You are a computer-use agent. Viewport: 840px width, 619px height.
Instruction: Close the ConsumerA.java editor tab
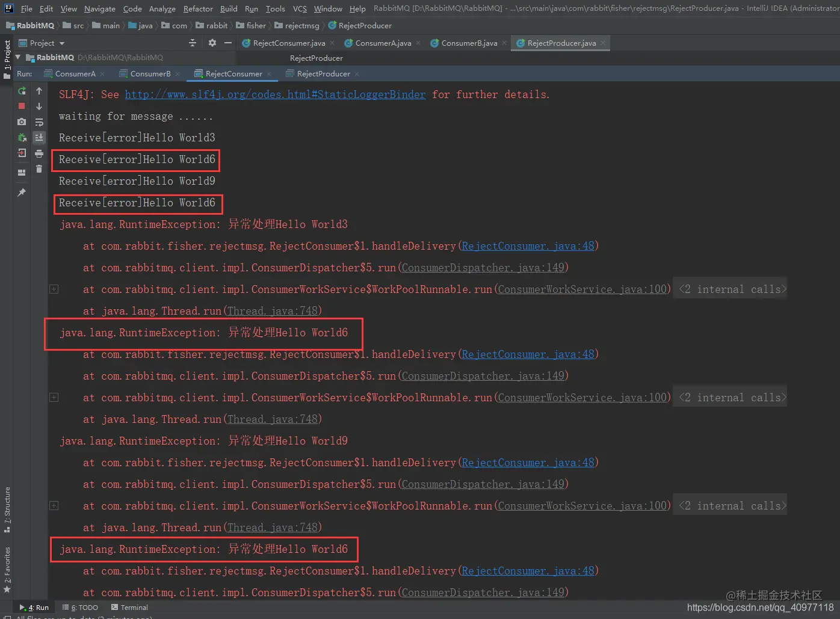pyautogui.click(x=418, y=43)
